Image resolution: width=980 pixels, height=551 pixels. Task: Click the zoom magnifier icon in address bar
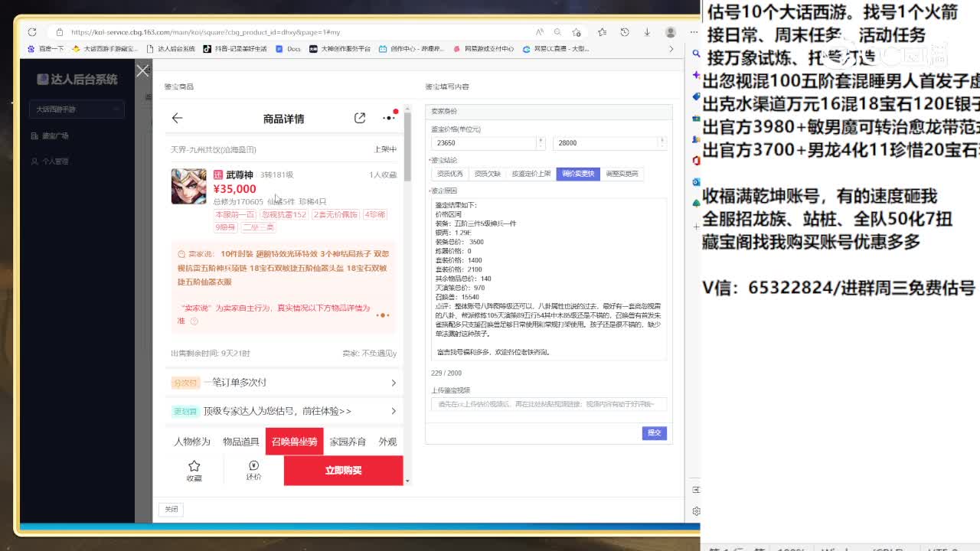tap(557, 32)
